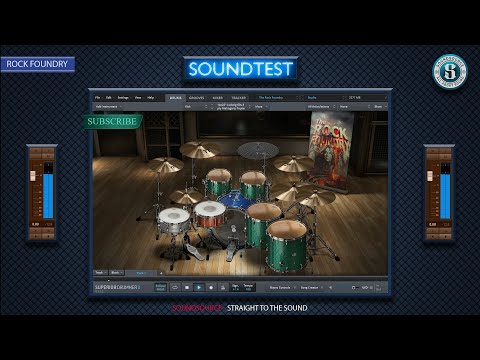Select the right crash near the banner

tap(292, 163)
